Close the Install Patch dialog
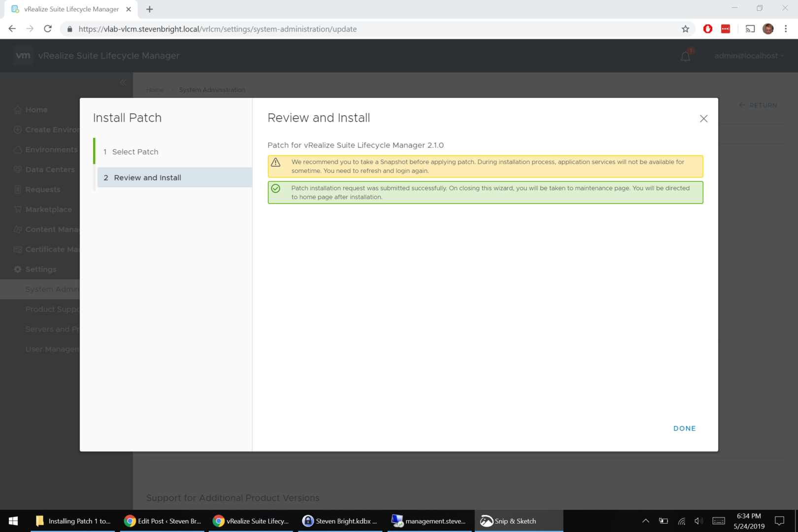Viewport: 798px width, 532px height. (x=703, y=119)
